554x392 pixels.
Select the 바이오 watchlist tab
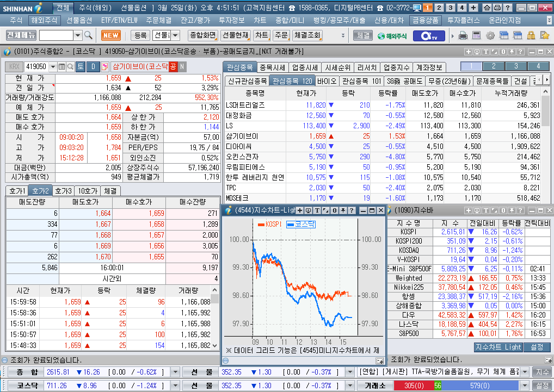[x=327, y=81]
